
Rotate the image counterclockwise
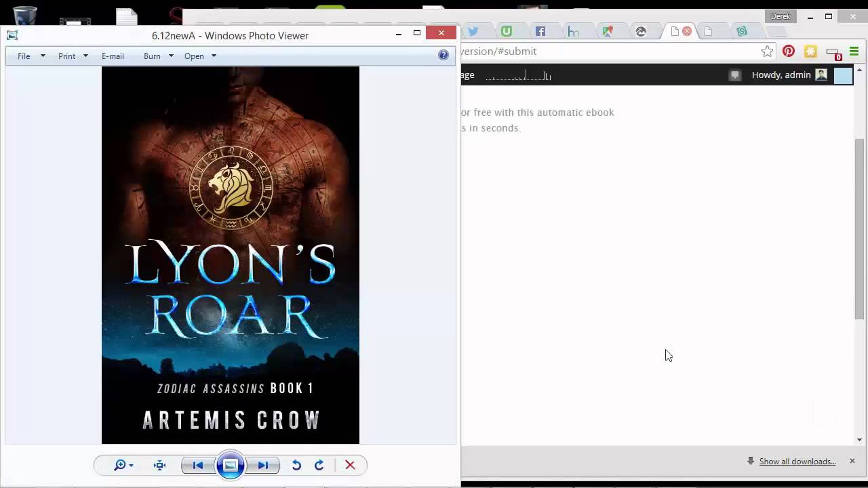(296, 465)
